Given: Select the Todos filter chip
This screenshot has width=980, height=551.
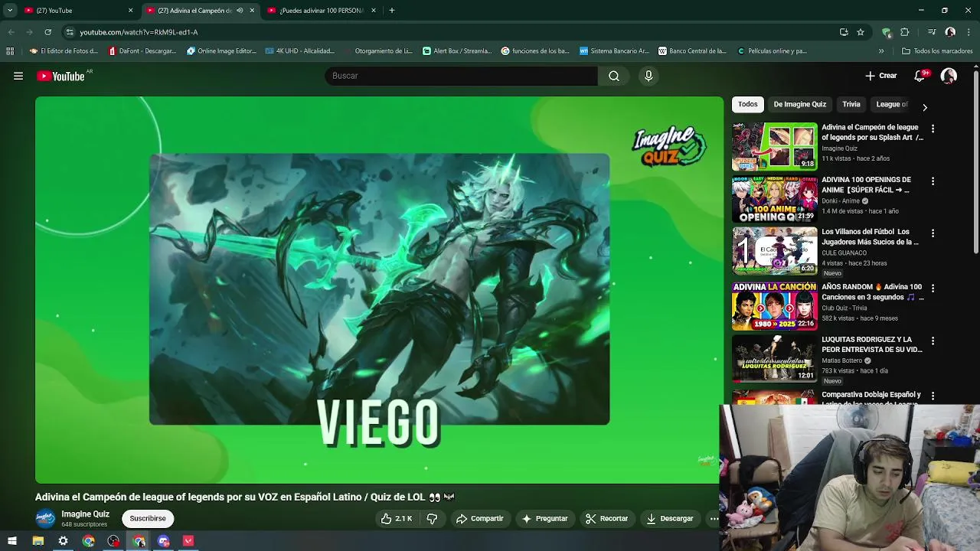Looking at the screenshot, I should click(x=748, y=104).
